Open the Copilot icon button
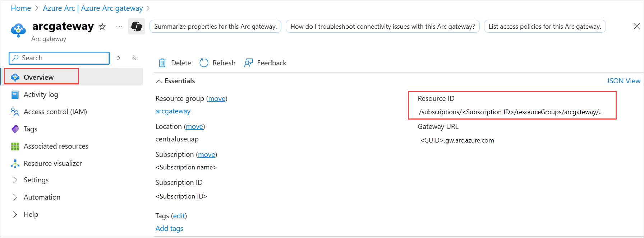Viewport: 644px width, 238px height. [137, 27]
